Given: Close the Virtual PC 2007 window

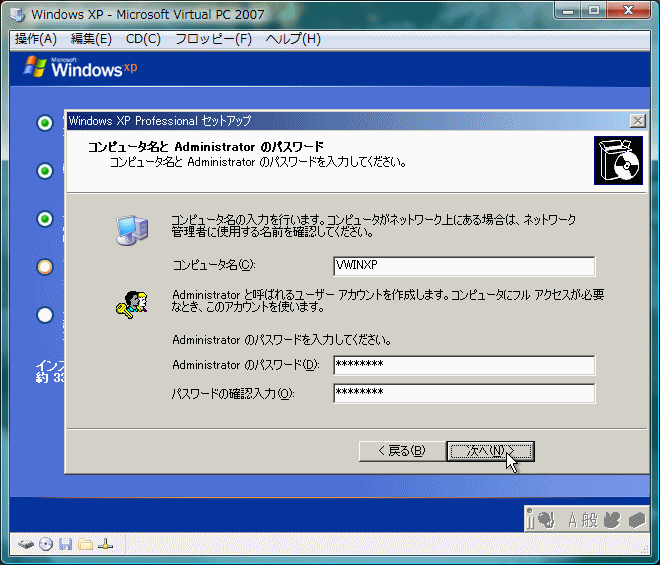Looking at the screenshot, I should pos(628,11).
